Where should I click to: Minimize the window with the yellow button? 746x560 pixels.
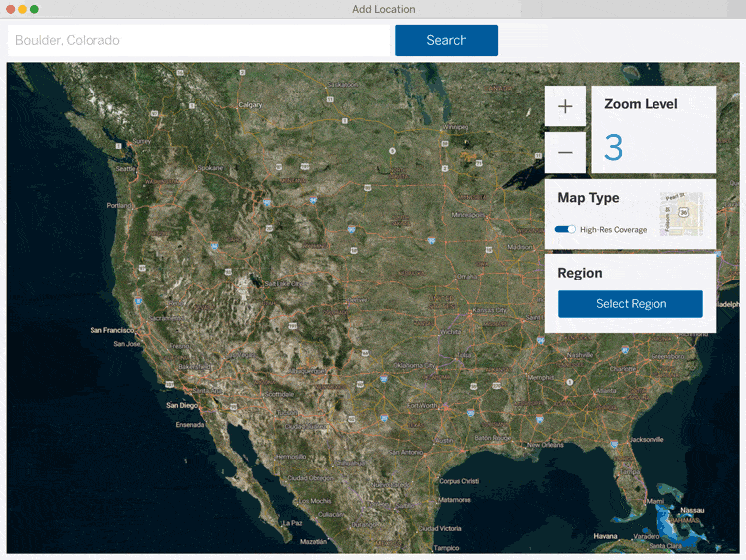(x=22, y=9)
